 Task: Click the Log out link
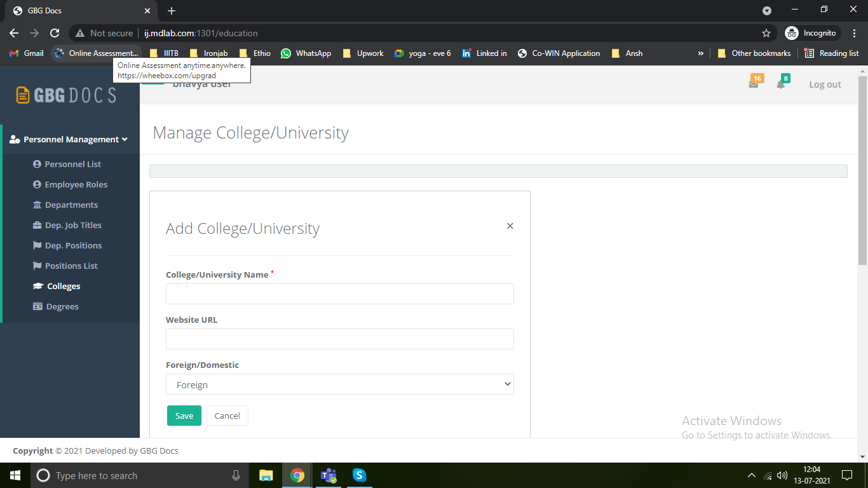tap(825, 85)
